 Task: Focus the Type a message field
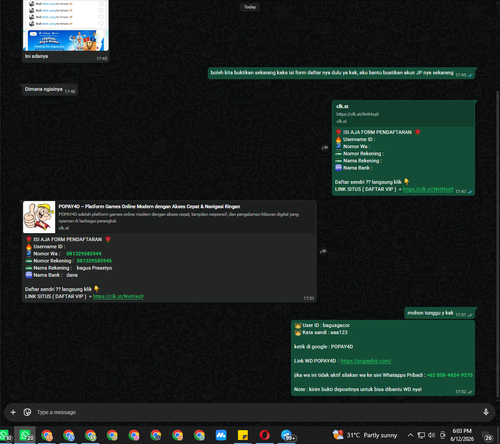click(257, 412)
